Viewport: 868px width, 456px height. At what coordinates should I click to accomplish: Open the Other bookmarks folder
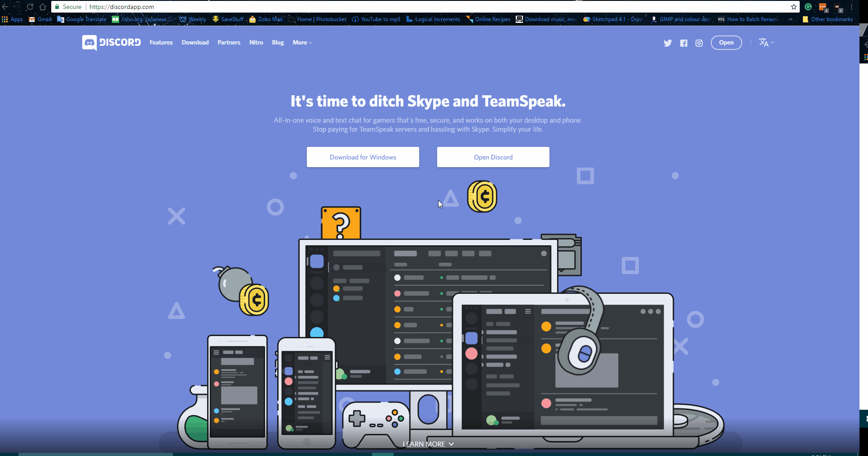828,19
